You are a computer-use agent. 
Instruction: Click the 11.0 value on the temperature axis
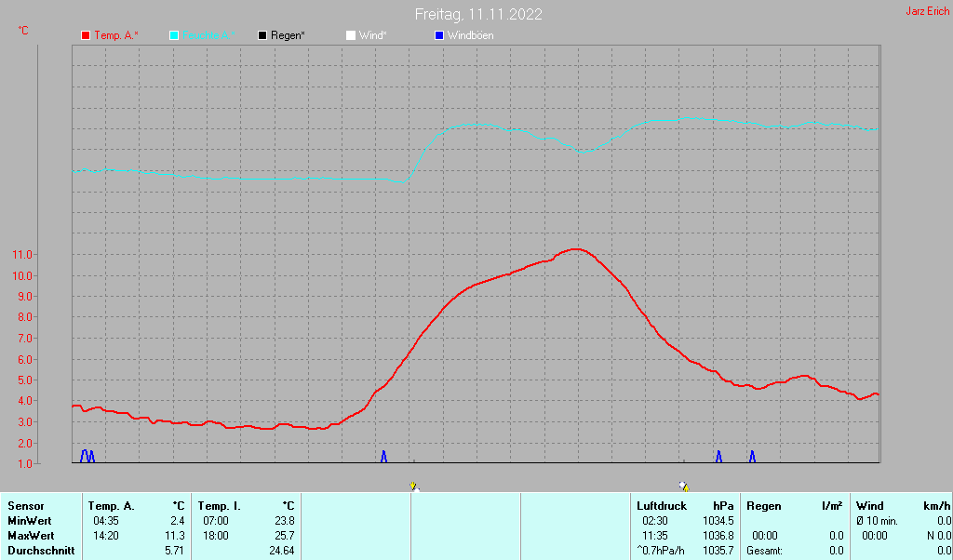[x=21, y=255]
